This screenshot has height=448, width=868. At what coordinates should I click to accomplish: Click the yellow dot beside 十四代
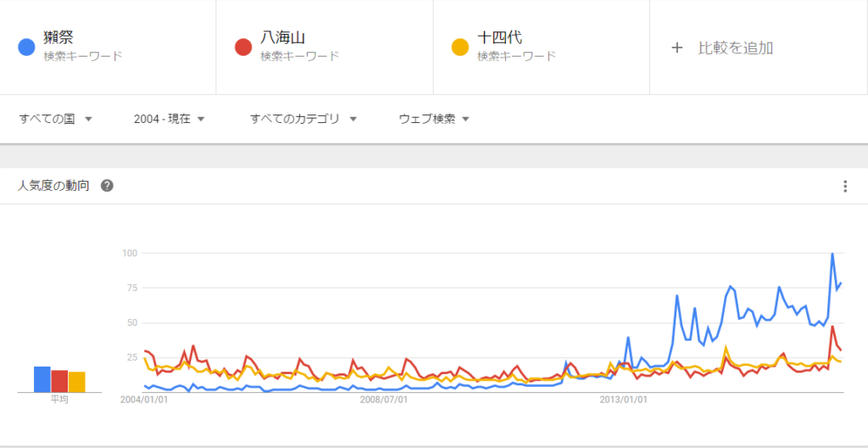pyautogui.click(x=460, y=48)
